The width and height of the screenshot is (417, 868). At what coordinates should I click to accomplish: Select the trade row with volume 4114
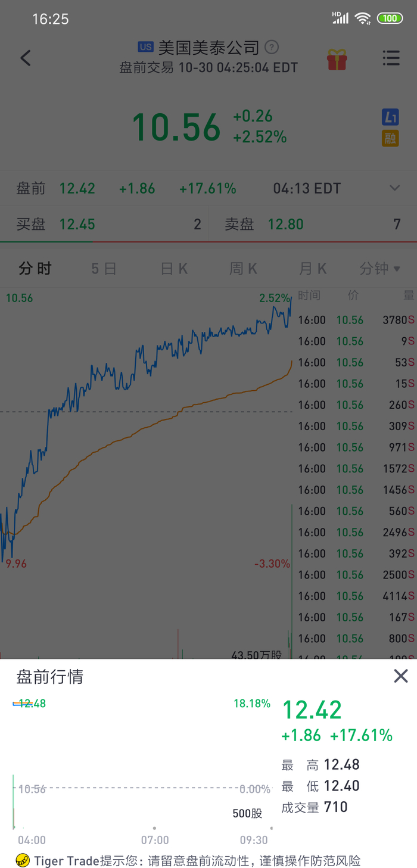tap(356, 596)
